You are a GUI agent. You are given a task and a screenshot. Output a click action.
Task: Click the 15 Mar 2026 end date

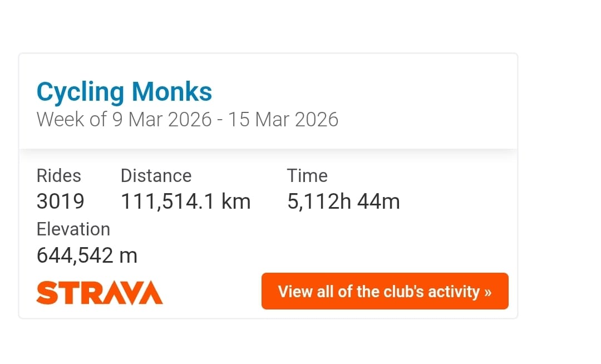click(x=283, y=120)
